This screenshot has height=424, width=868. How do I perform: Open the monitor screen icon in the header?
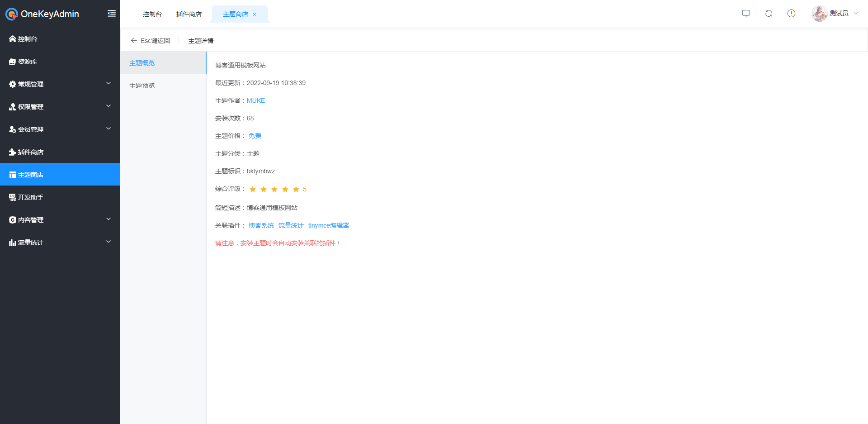(746, 14)
